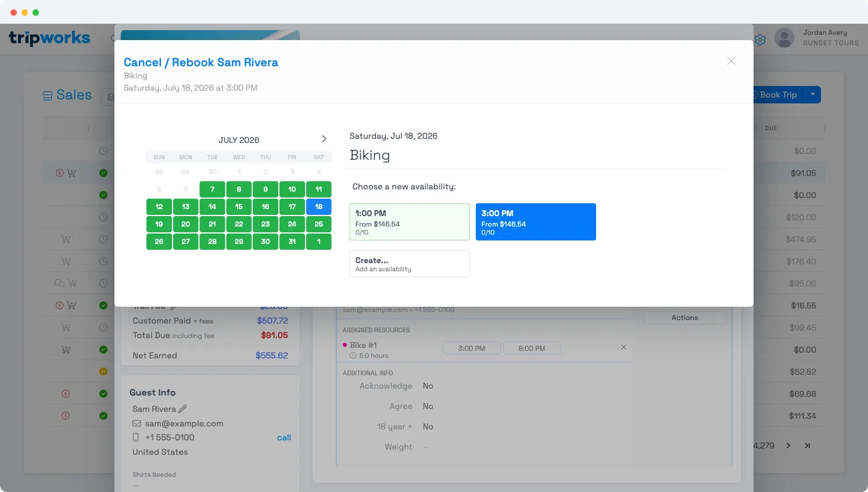Image resolution: width=868 pixels, height=492 pixels.
Task: Choose July 17 calendar day
Action: point(292,207)
